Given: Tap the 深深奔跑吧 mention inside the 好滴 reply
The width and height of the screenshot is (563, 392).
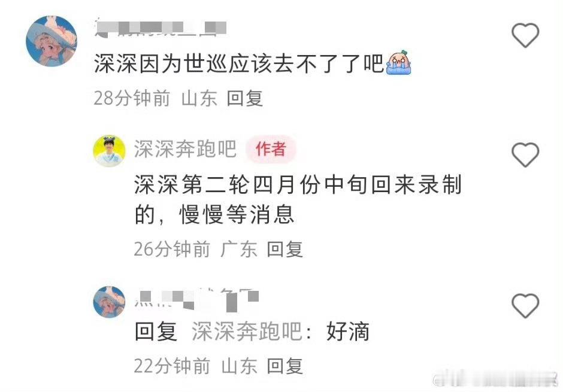Looking at the screenshot, I should (247, 331).
